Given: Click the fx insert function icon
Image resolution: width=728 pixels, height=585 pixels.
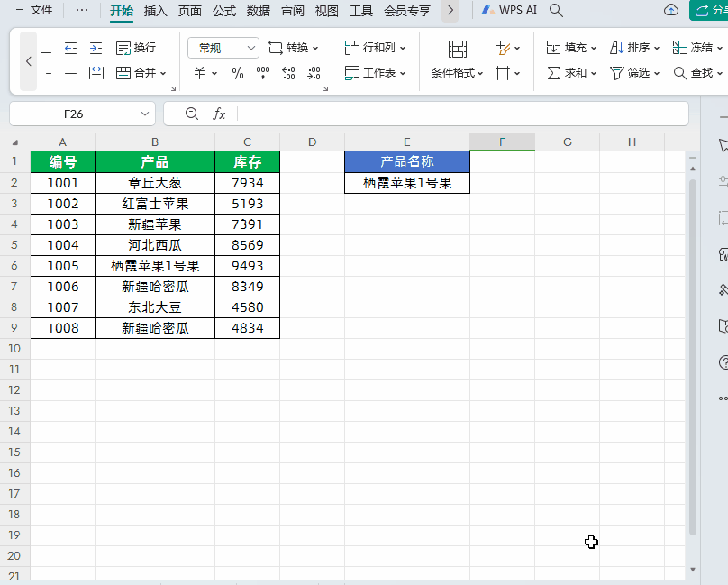Looking at the screenshot, I should click(219, 114).
